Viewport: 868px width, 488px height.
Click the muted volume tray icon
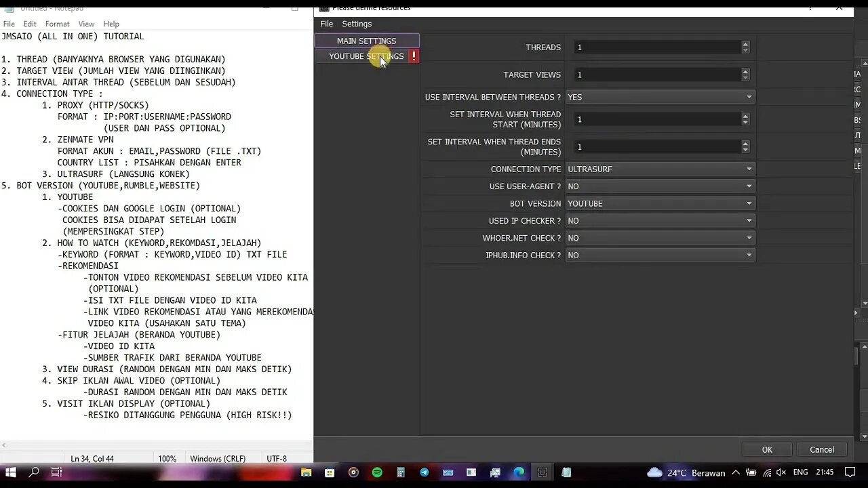(781, 472)
